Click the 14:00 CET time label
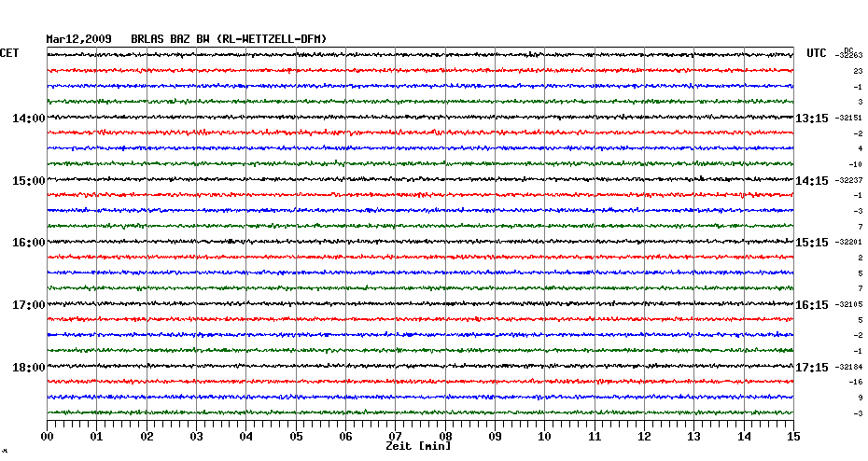This screenshot has height=461, width=868. [x=29, y=119]
